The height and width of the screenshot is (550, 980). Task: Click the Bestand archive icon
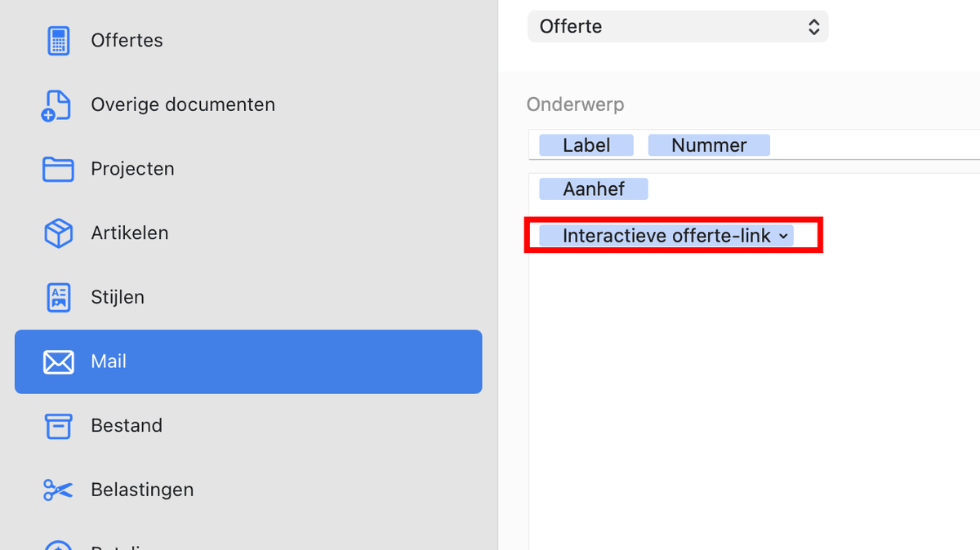click(x=58, y=425)
